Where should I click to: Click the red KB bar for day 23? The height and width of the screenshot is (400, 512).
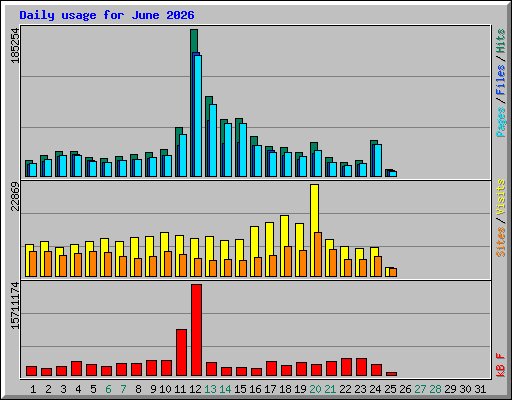361,367
